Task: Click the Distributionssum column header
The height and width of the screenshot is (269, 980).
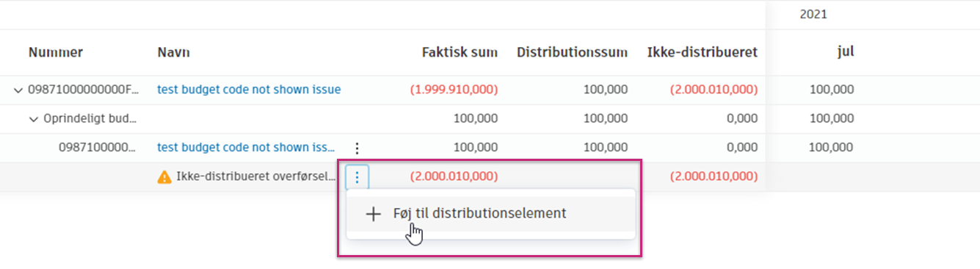Action: (x=572, y=52)
